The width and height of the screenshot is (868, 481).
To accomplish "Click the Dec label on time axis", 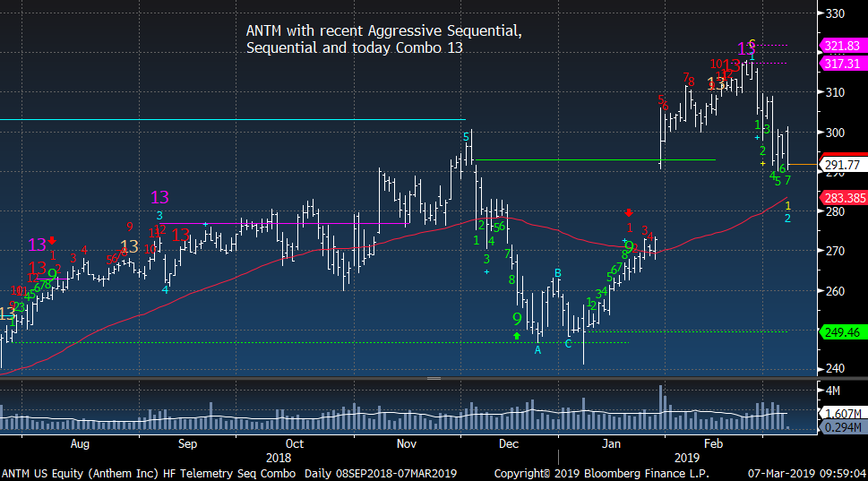I will (508, 444).
